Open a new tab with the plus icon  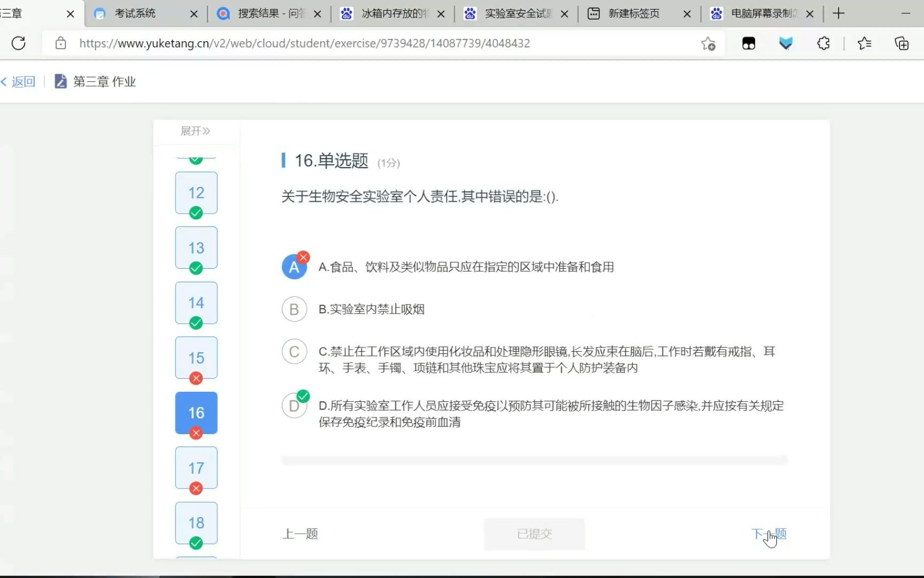click(x=838, y=13)
